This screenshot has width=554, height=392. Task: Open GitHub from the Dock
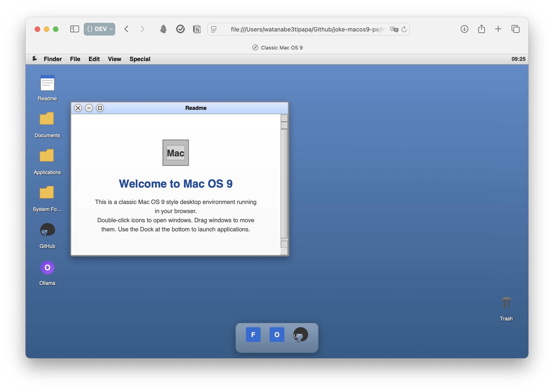300,335
